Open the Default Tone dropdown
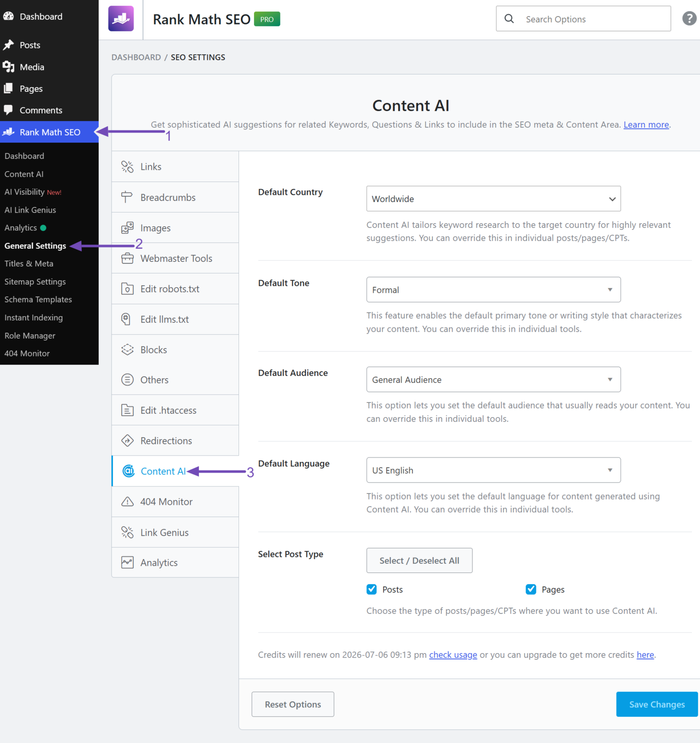The width and height of the screenshot is (700, 743). (x=493, y=289)
